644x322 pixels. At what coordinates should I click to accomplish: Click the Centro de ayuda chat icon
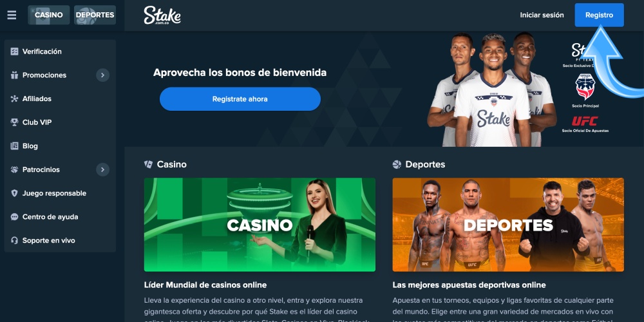pos(14,217)
